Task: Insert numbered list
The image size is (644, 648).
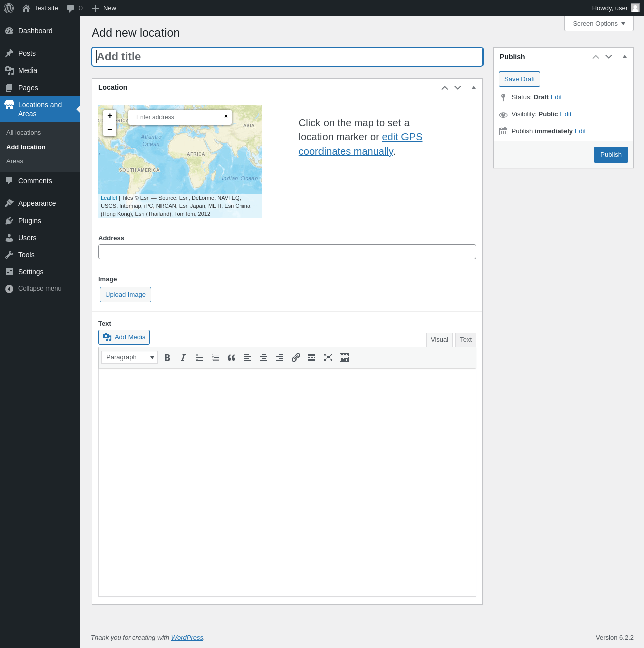Action: pos(215,357)
